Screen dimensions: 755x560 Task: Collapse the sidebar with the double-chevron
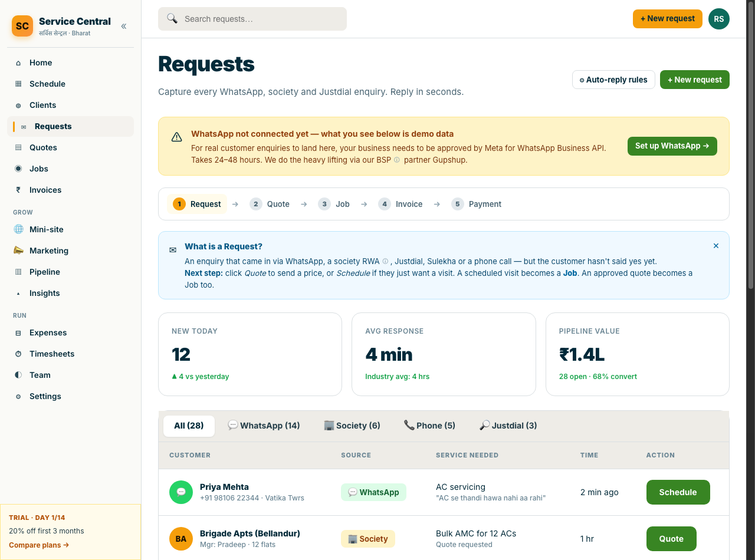pyautogui.click(x=124, y=26)
